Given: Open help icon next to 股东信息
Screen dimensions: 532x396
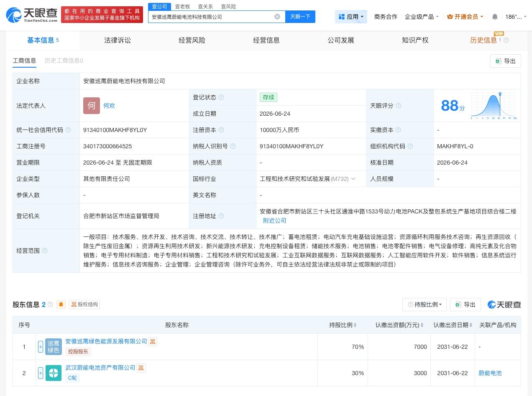Looking at the screenshot, I should coord(50,305).
